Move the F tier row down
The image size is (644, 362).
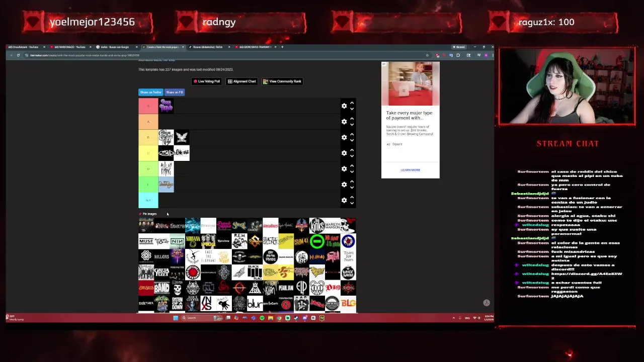coord(352,187)
